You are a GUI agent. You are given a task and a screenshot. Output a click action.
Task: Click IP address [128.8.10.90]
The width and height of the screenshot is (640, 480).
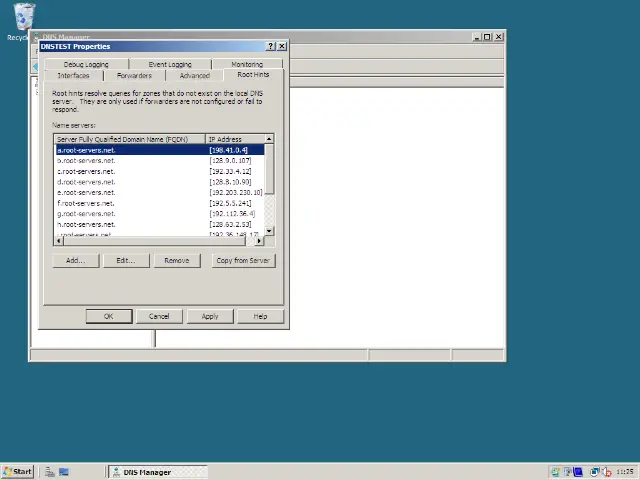(230, 182)
